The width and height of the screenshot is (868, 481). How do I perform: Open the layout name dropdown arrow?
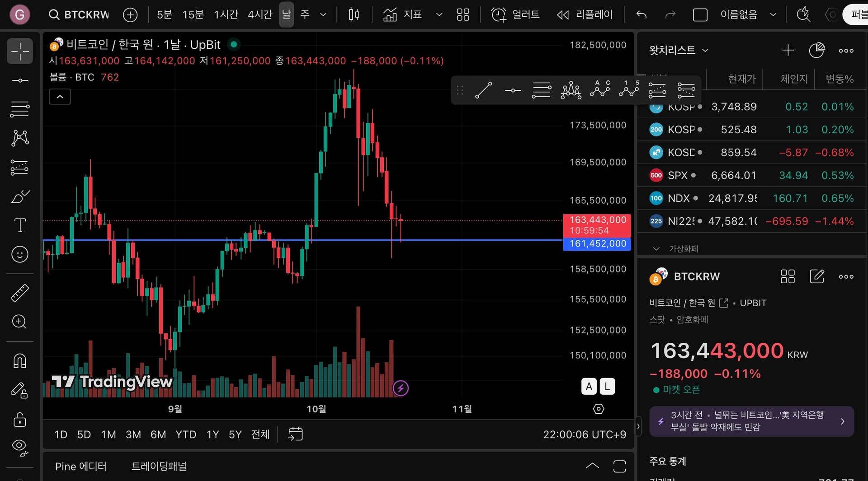(x=773, y=15)
